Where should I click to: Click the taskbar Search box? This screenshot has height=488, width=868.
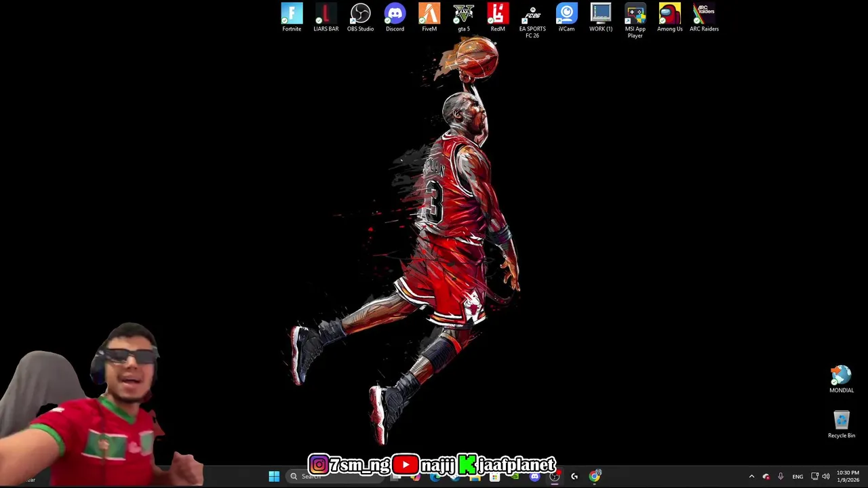pyautogui.click(x=336, y=476)
